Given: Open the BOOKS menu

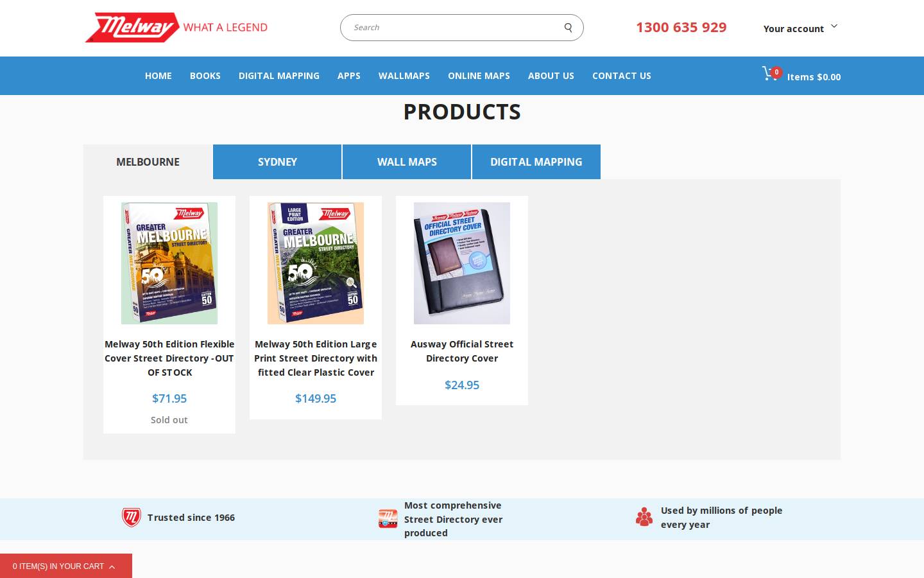Looking at the screenshot, I should coord(205,76).
